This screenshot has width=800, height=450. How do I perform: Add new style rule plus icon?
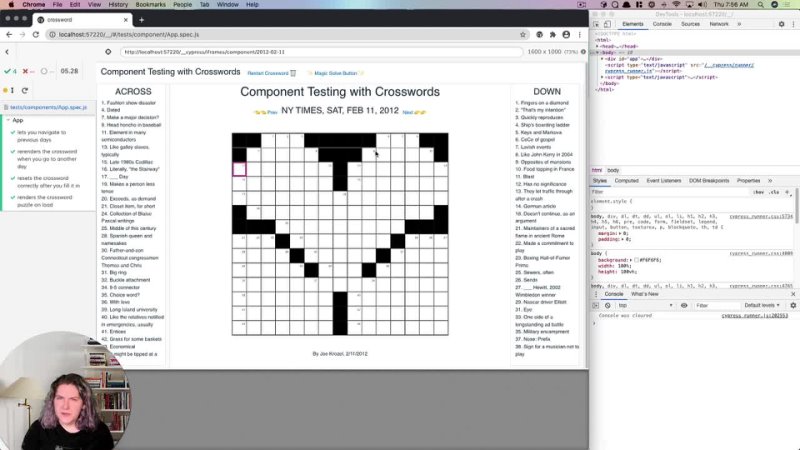pos(787,192)
